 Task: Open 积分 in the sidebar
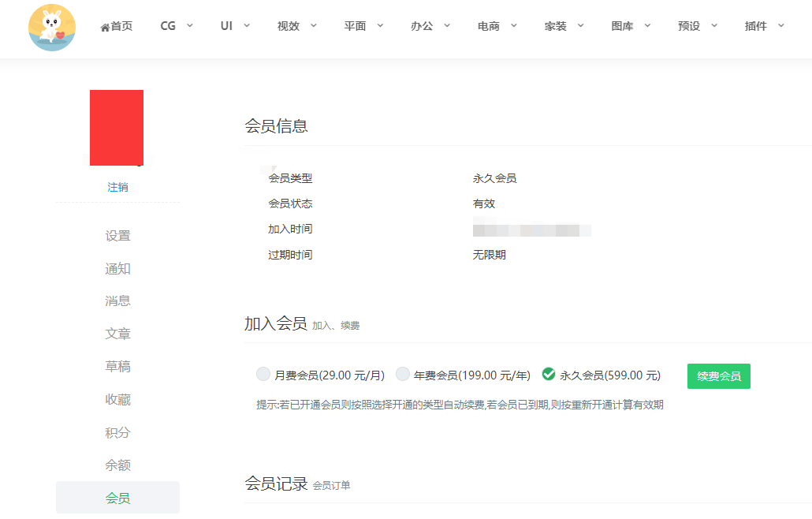point(117,432)
